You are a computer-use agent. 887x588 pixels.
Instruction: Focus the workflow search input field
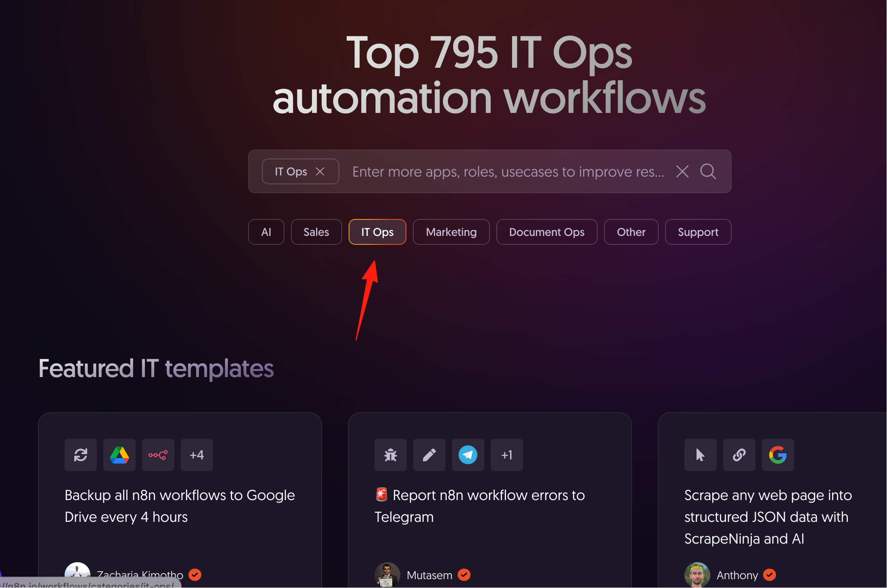coord(508,172)
